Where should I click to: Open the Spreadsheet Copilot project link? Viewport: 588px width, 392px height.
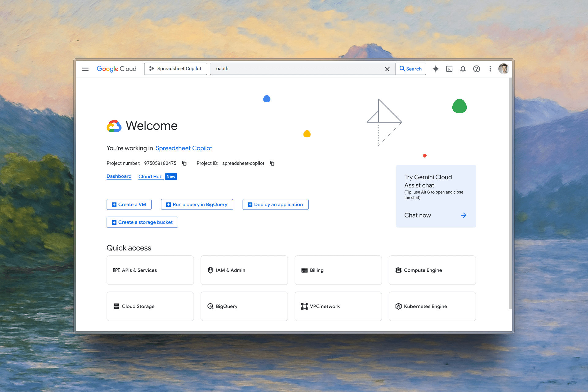click(x=184, y=148)
